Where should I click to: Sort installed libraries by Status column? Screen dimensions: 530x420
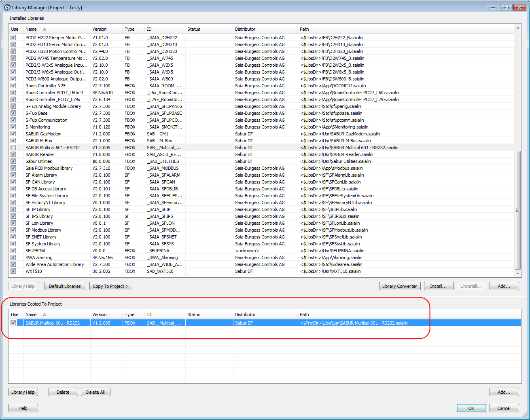(x=209, y=29)
